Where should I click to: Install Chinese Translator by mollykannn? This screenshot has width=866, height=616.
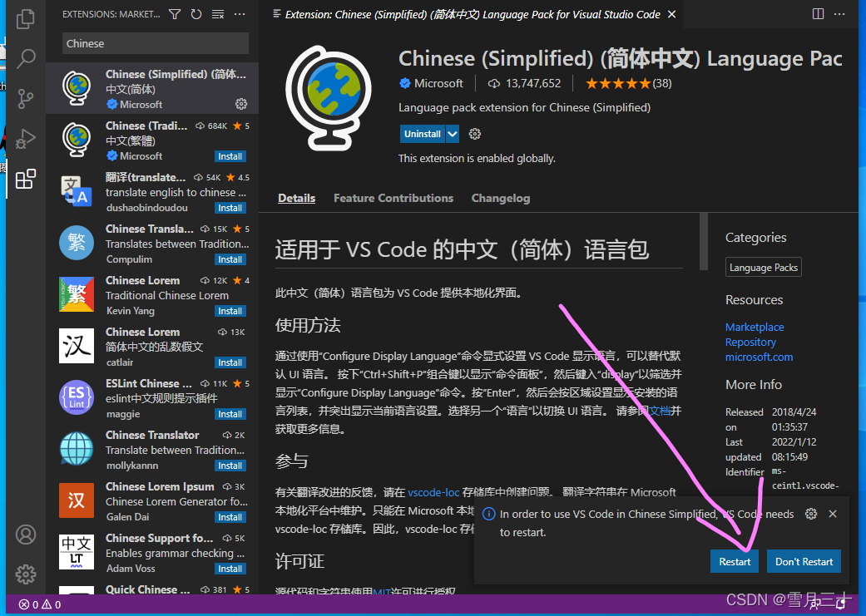pyautogui.click(x=230, y=466)
